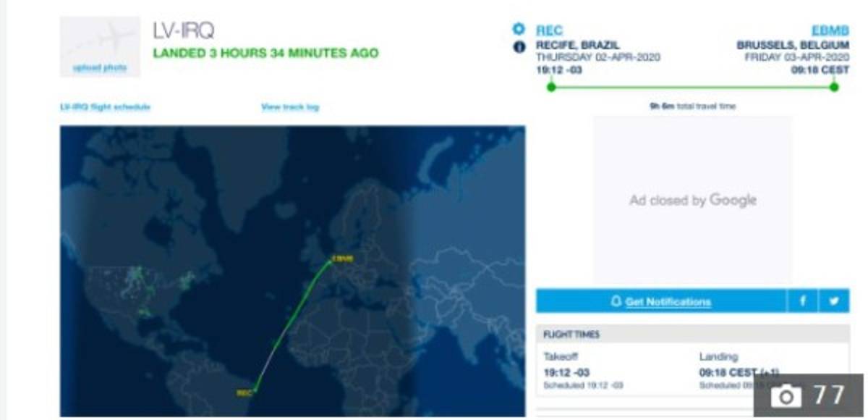Viewport: 868px width, 420px height.
Task: Open the REC origin airport link
Action: pyautogui.click(x=549, y=30)
